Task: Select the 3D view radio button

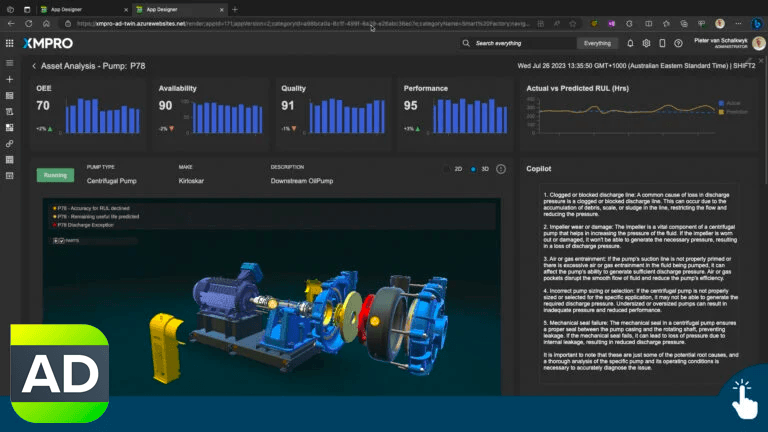Action: [x=474, y=169]
